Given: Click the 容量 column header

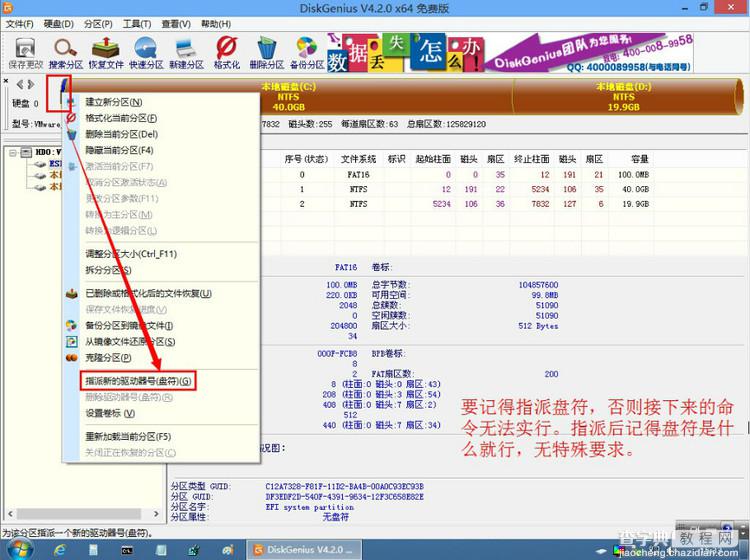Looking at the screenshot, I should pos(639,159).
